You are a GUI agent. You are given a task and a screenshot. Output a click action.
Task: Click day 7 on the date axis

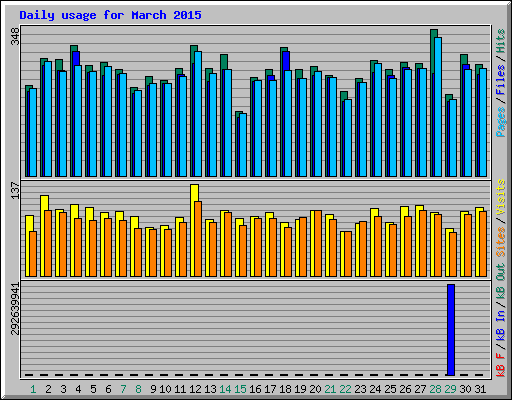[x=123, y=389]
